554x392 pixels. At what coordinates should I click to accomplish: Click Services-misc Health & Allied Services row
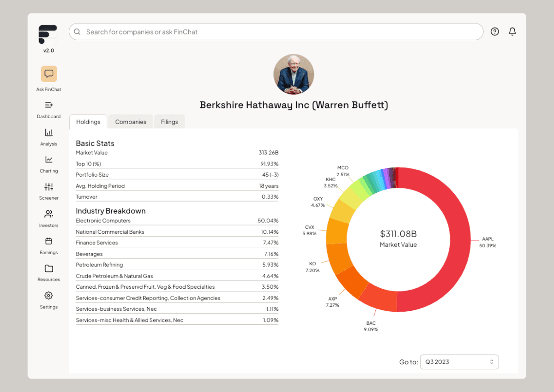(177, 320)
